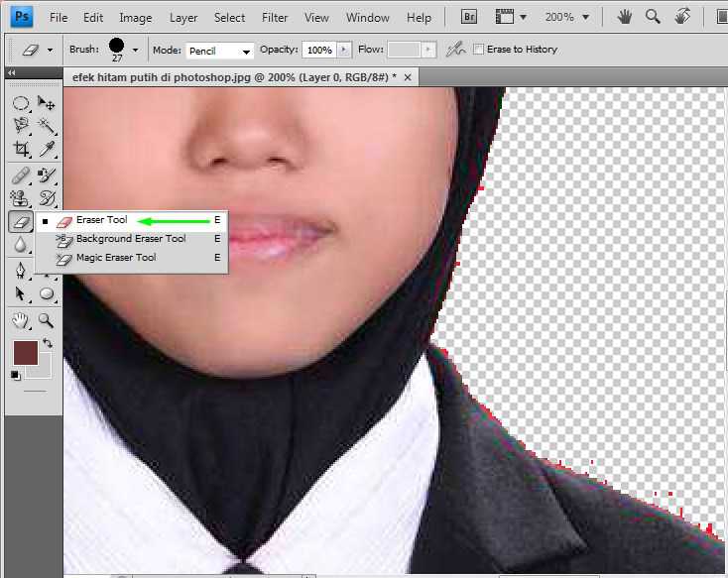Select the Elliptical Marquee tool
728x578 pixels.
point(21,103)
